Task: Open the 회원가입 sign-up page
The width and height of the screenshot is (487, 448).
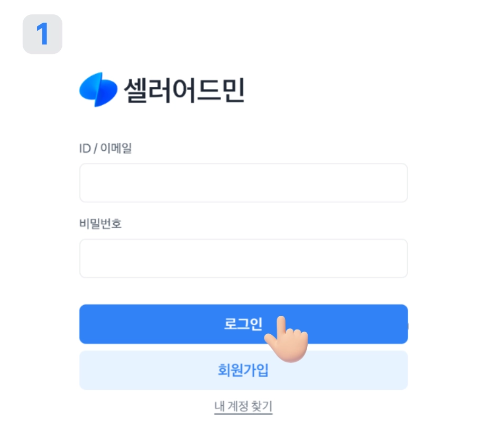Action: [243, 370]
